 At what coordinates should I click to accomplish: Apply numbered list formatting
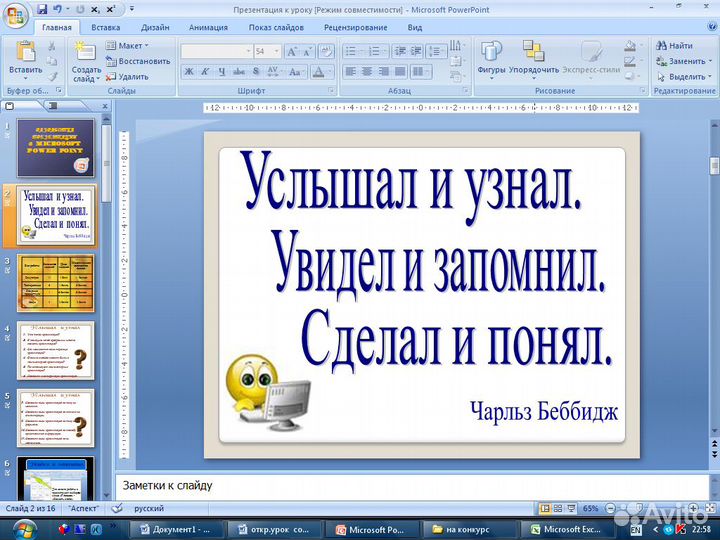tap(374, 51)
